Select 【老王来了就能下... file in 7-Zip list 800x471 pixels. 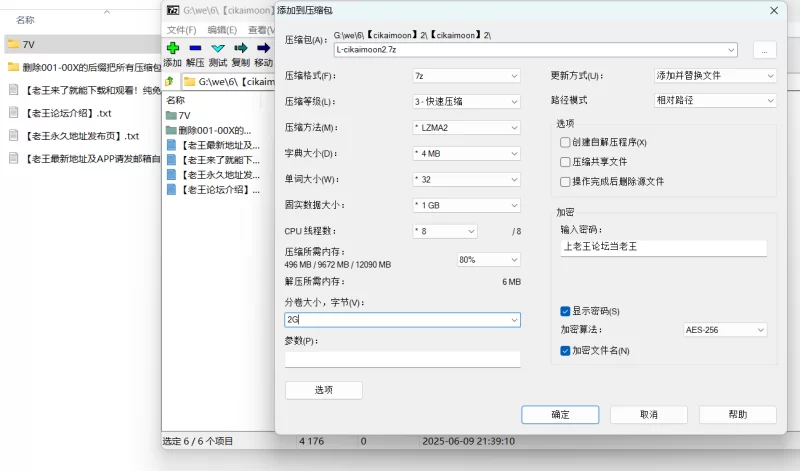tap(214, 160)
